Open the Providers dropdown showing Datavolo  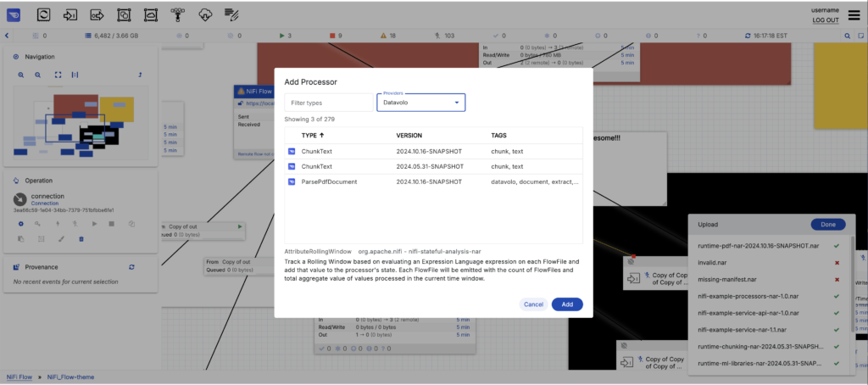coord(420,103)
